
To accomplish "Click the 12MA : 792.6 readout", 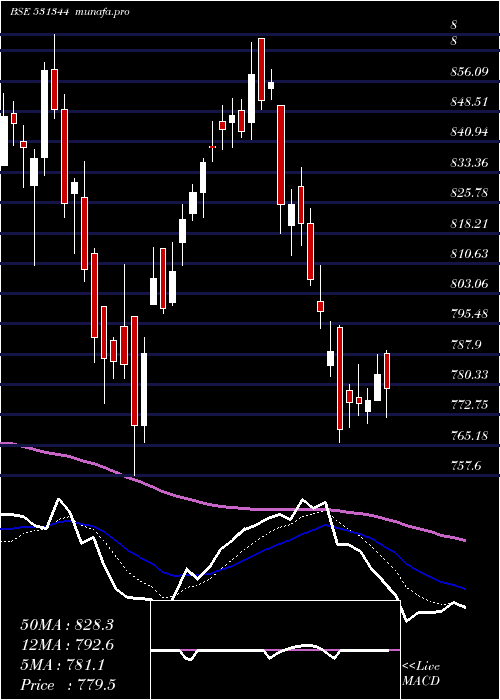I will tap(67, 645).
